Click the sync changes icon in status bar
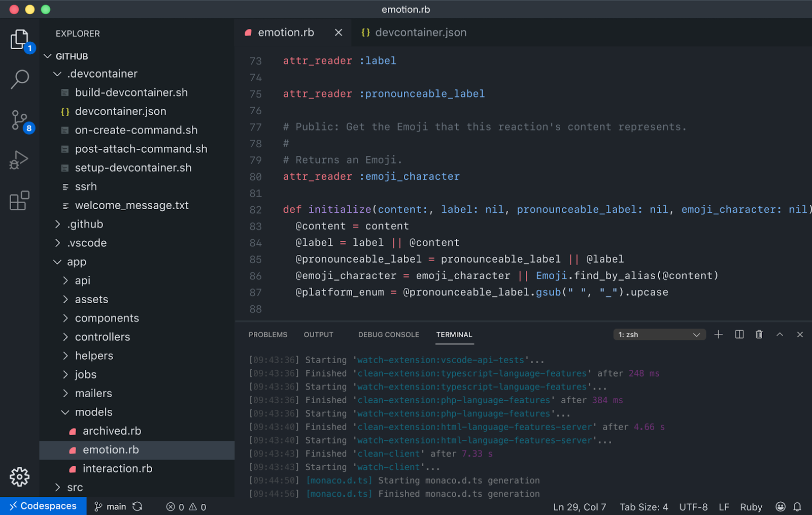 (x=138, y=506)
